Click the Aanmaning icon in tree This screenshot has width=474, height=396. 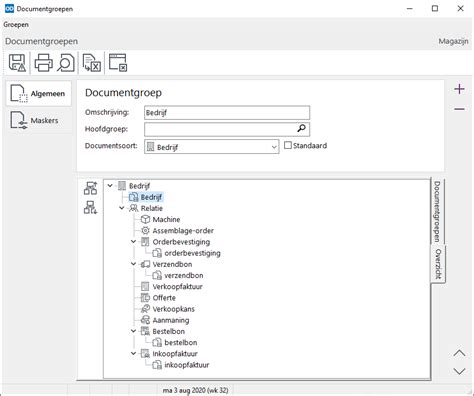(145, 320)
